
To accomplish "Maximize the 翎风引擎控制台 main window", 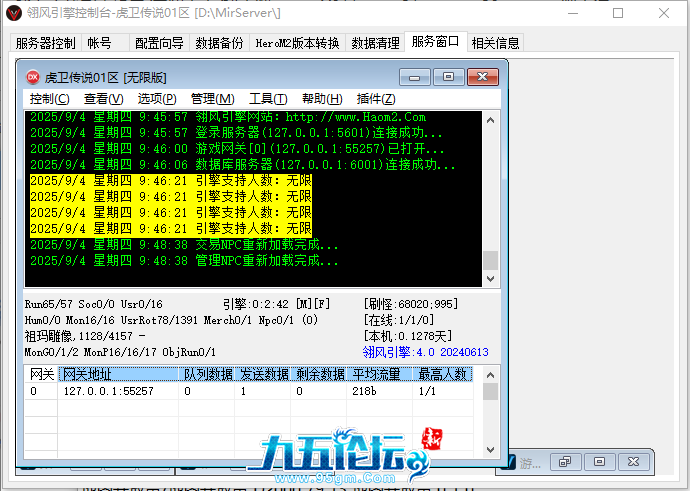I will pyautogui.click(x=618, y=13).
